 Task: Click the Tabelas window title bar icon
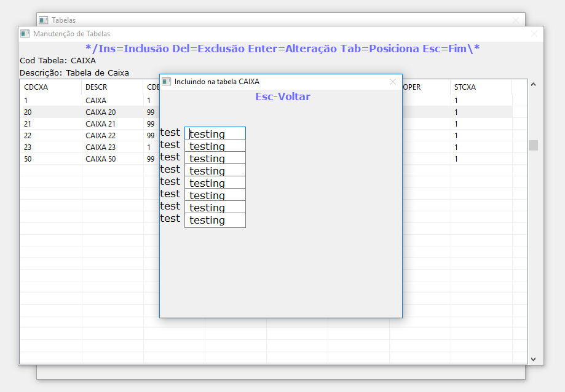(43, 20)
